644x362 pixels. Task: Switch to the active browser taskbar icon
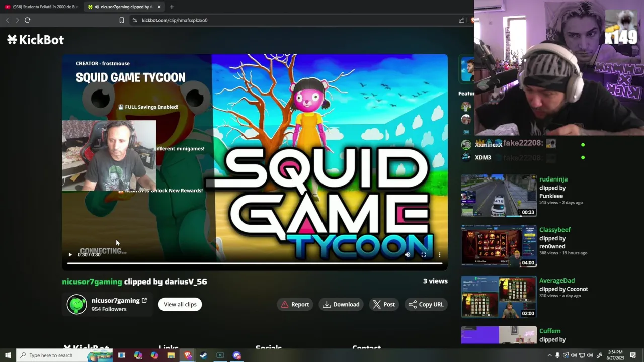(188, 355)
